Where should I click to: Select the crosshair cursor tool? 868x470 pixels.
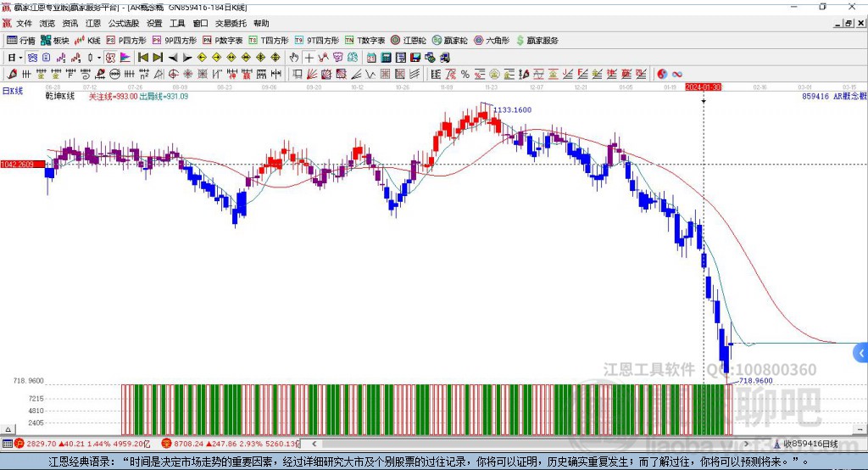tap(309, 58)
